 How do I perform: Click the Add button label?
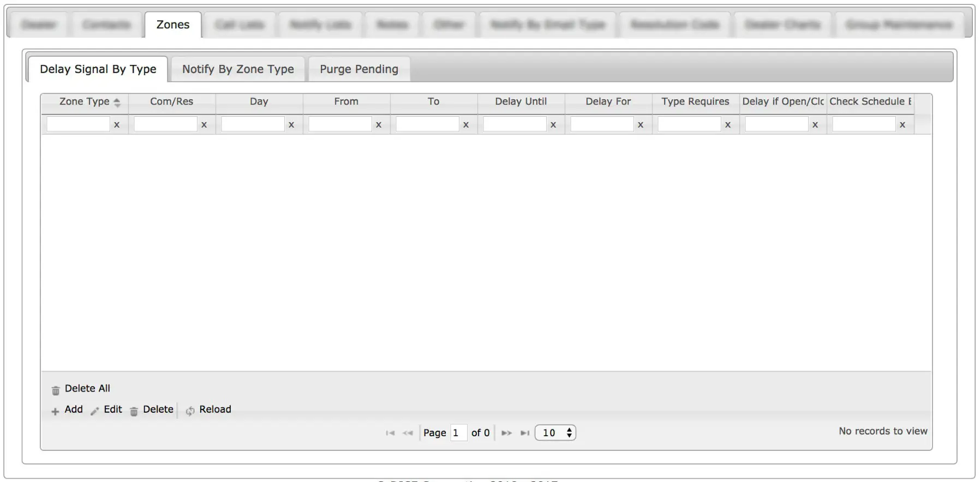click(74, 409)
